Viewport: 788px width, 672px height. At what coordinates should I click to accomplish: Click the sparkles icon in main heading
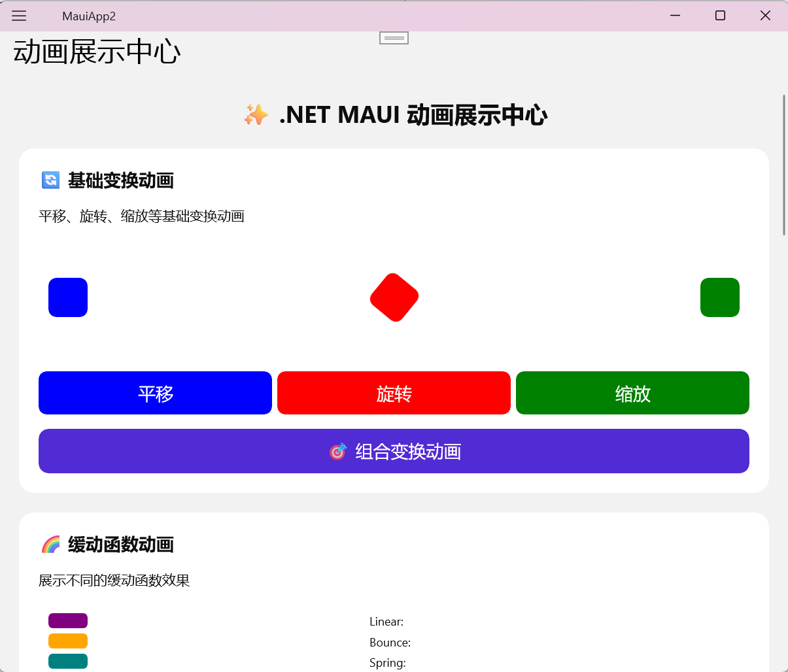coord(256,115)
